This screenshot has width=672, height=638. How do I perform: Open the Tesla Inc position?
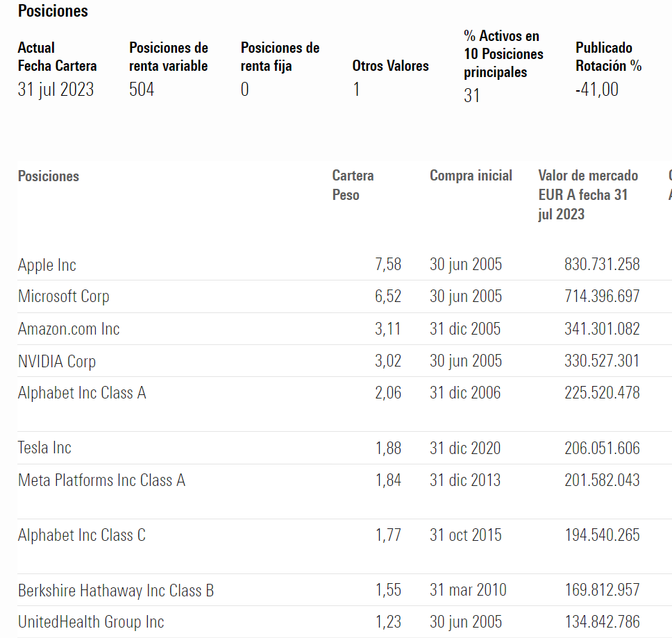44,448
